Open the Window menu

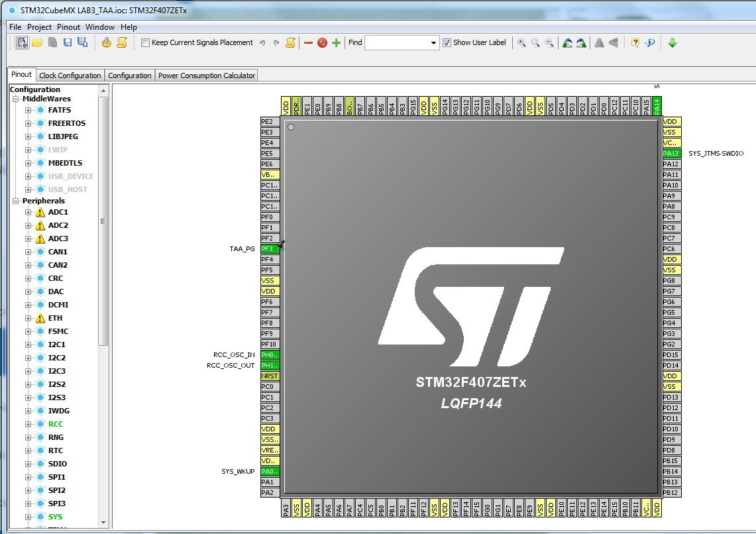(x=100, y=27)
